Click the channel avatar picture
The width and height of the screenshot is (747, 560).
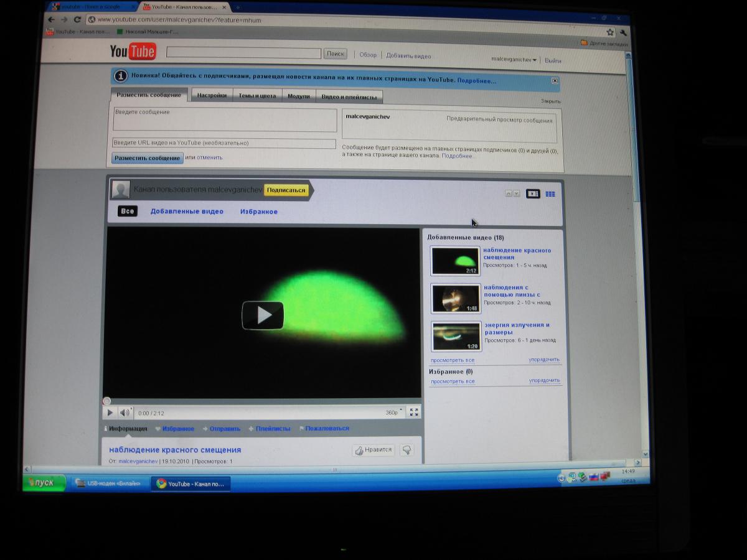tap(121, 190)
